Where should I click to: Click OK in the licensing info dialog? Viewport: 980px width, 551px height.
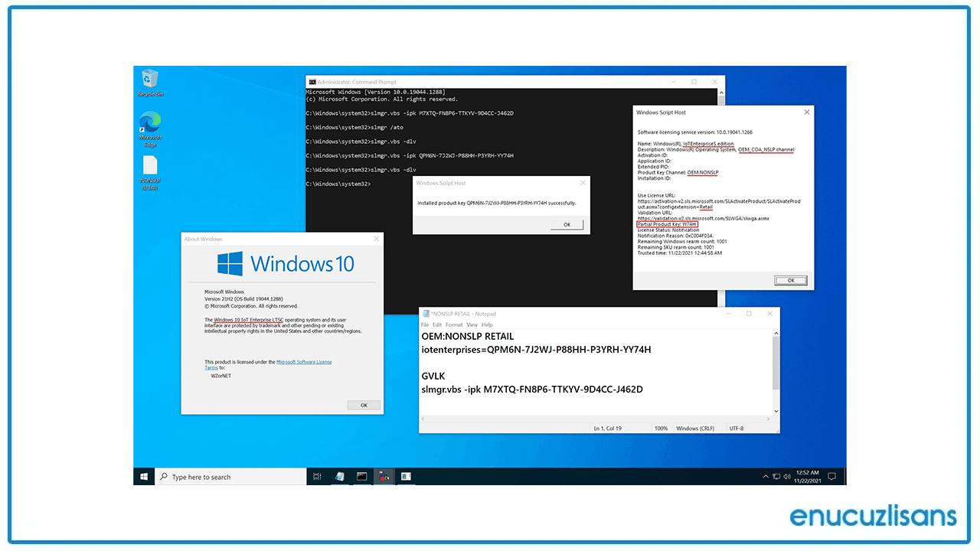790,280
